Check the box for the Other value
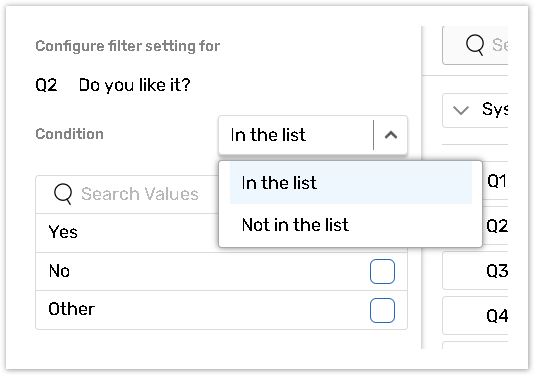This screenshot has width=534, height=375. coord(382,310)
